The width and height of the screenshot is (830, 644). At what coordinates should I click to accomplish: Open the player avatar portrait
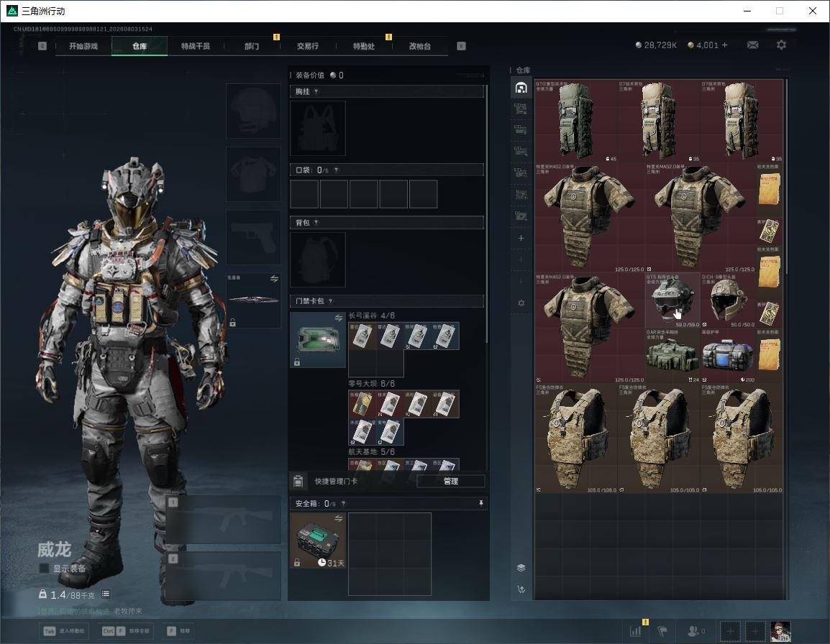click(780, 631)
